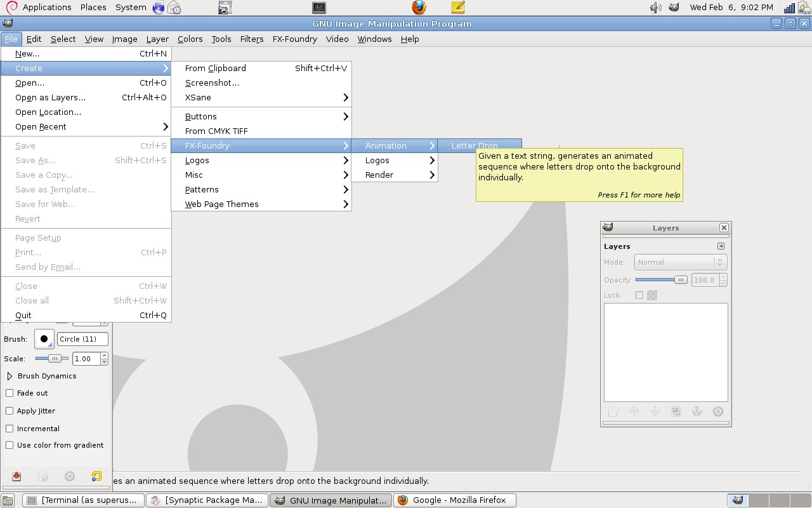Click the Delete Layer icon in the Layers panel
Image resolution: width=812 pixels, height=508 pixels.
coord(718,411)
